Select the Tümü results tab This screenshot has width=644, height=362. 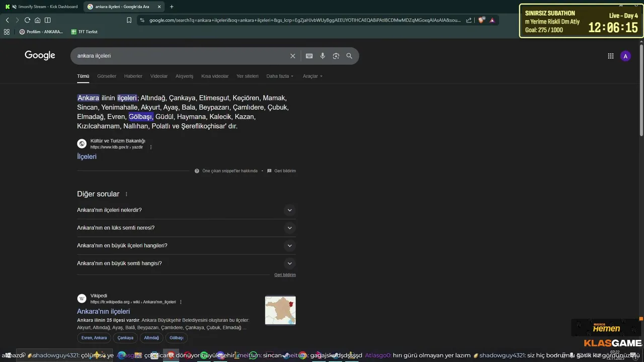(x=83, y=76)
